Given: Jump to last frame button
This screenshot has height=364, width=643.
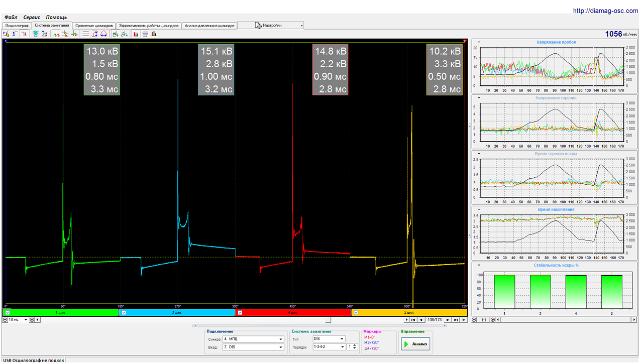Looking at the screenshot, I should click(x=456, y=319).
